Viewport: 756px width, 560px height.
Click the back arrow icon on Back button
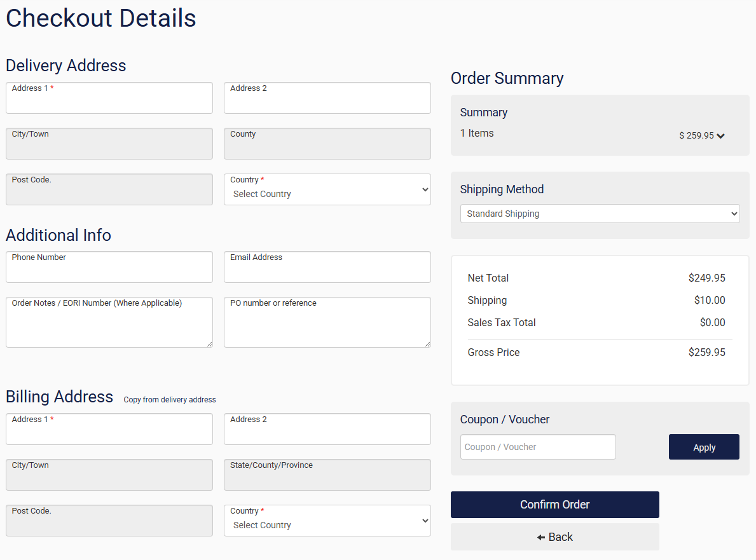pyautogui.click(x=540, y=536)
